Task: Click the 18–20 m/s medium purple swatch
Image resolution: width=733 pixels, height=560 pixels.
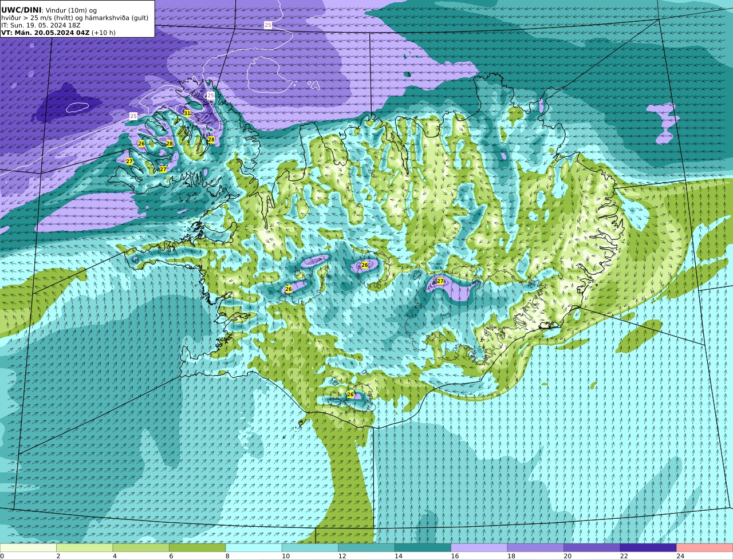Action: [x=535, y=547]
